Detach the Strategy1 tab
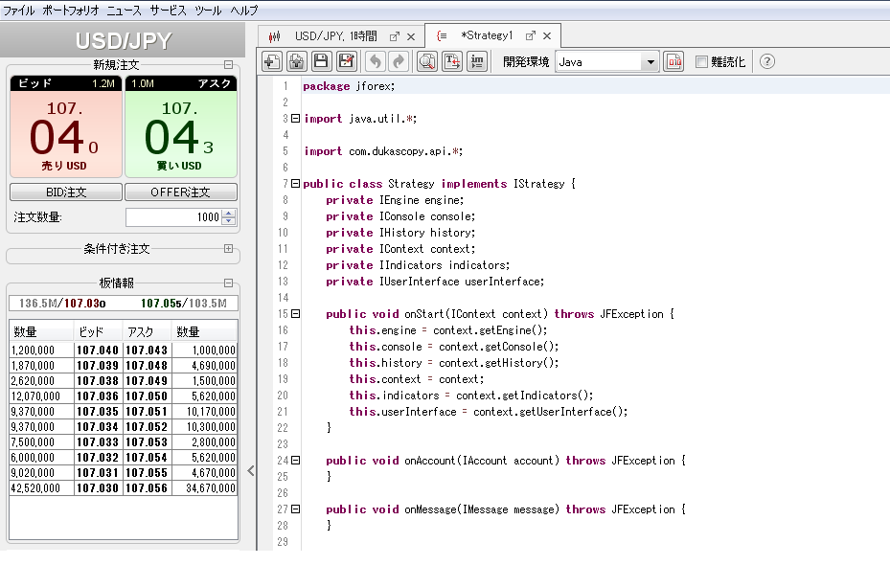The width and height of the screenshot is (890, 588). pos(530,35)
